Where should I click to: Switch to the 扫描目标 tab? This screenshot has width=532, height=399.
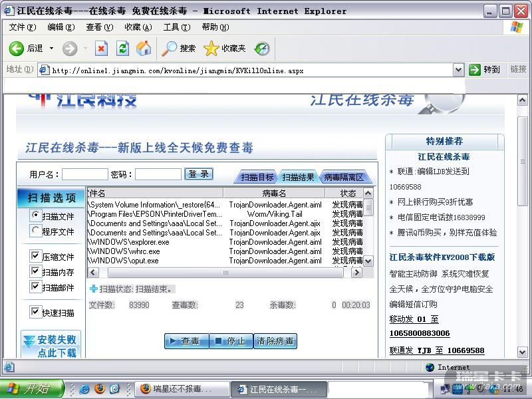click(x=257, y=177)
